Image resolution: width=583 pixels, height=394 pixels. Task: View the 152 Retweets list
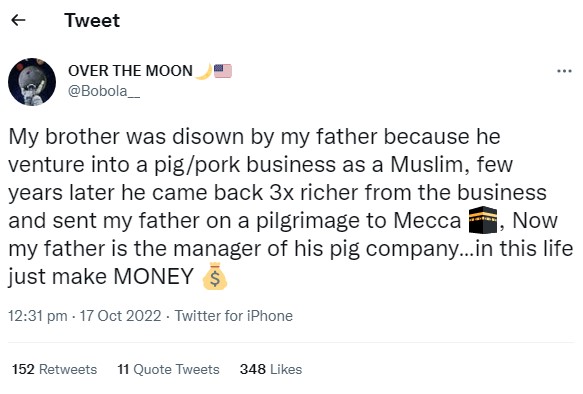click(x=54, y=369)
